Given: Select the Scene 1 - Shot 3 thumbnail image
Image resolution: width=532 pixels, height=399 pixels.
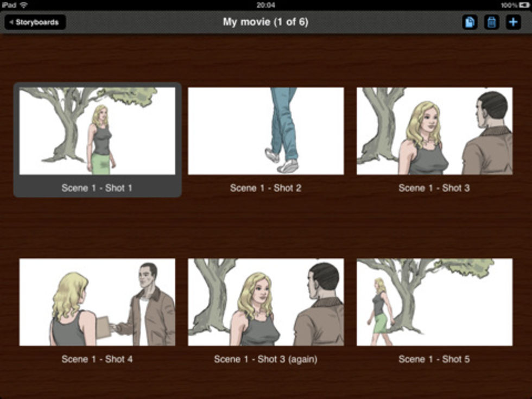Looking at the screenshot, I should [x=434, y=131].
